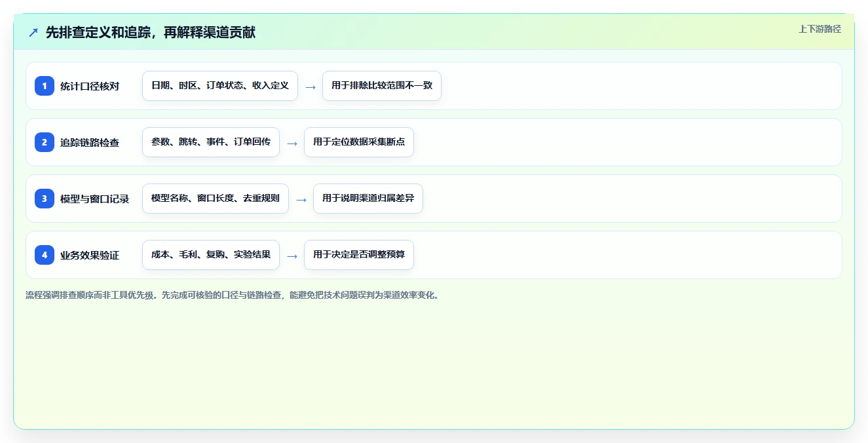868x443 pixels.
Task: Click the 模型名称、窗口长度、去重规则 chip
Action: pos(216,199)
